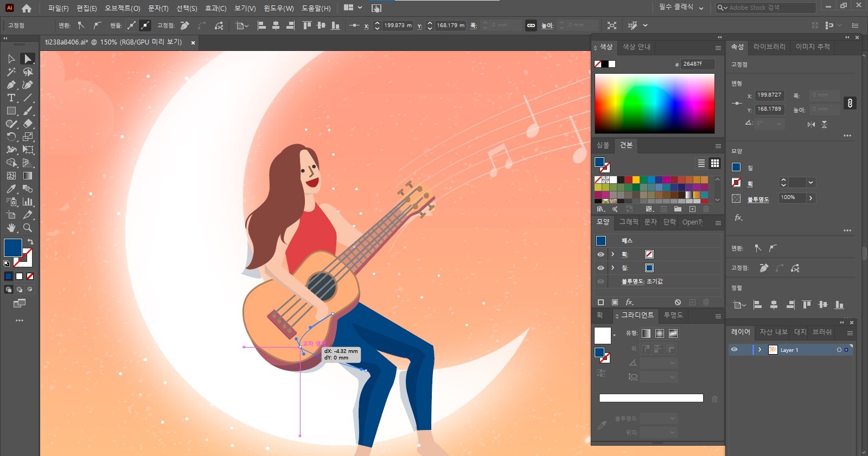This screenshot has width=868, height=456.
Task: Click the Adobe Stock search field
Action: (770, 8)
